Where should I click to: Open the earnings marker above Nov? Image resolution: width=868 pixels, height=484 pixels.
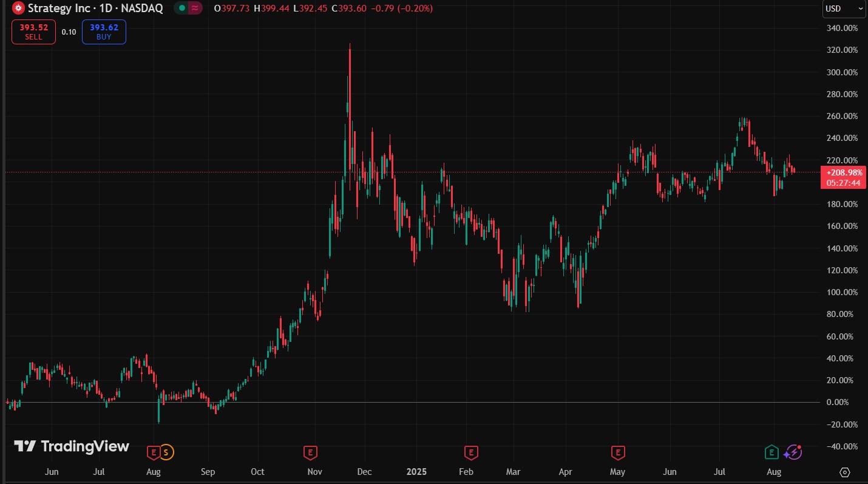[310, 452]
